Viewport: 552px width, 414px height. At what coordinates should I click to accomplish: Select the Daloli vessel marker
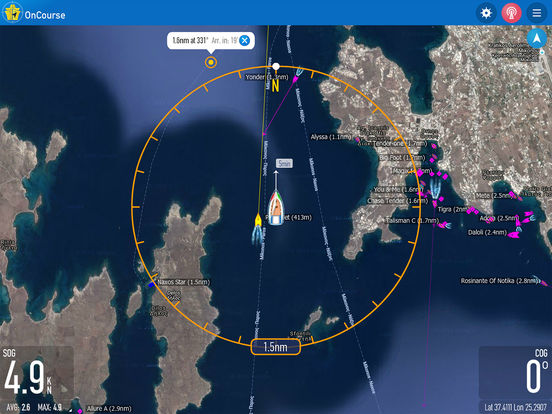[x=513, y=234]
